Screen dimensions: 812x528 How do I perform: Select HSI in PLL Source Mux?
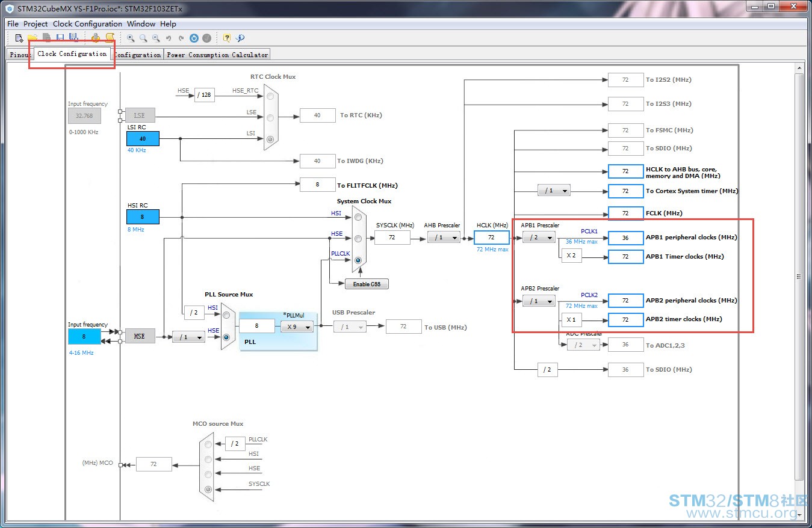[x=226, y=315]
